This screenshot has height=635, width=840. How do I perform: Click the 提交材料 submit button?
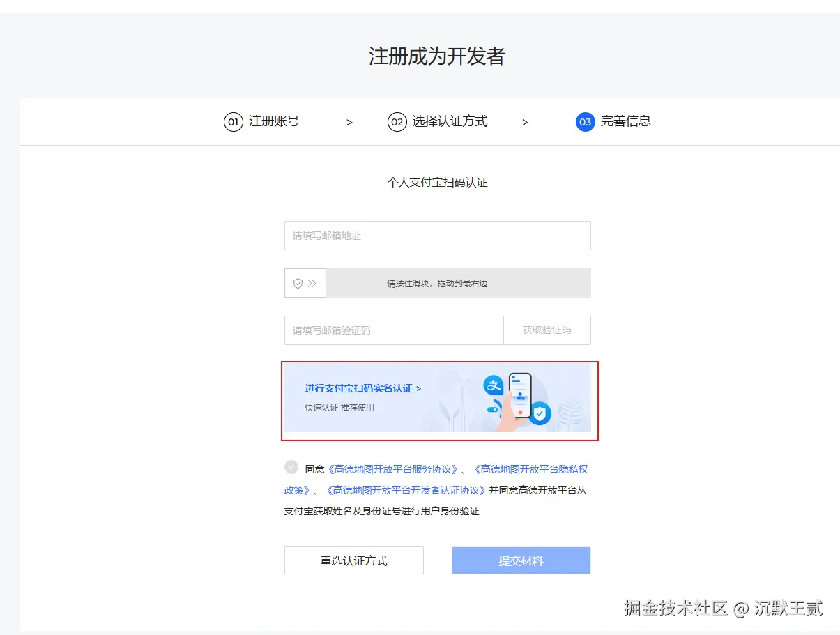(x=521, y=560)
